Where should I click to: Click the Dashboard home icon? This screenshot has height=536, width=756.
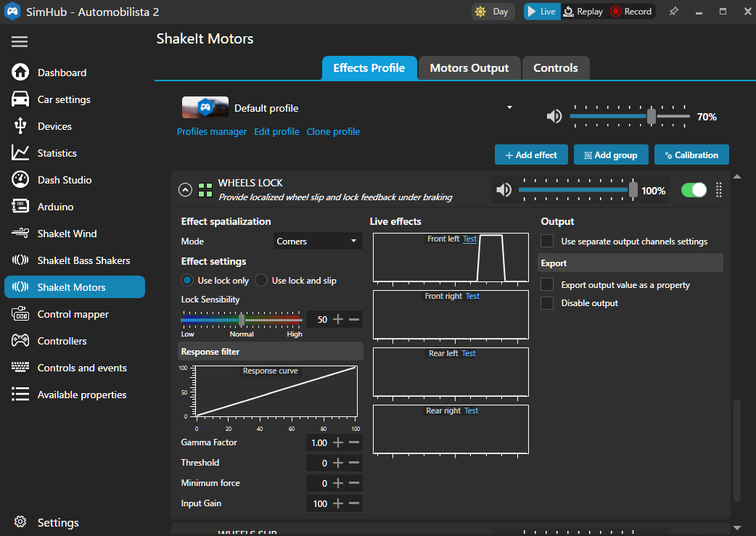[20, 73]
